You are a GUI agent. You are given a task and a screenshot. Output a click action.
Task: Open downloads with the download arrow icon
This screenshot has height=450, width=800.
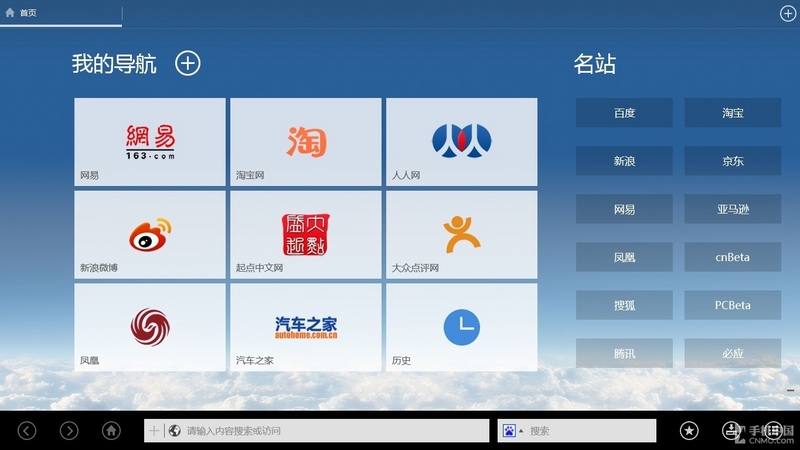(x=731, y=431)
